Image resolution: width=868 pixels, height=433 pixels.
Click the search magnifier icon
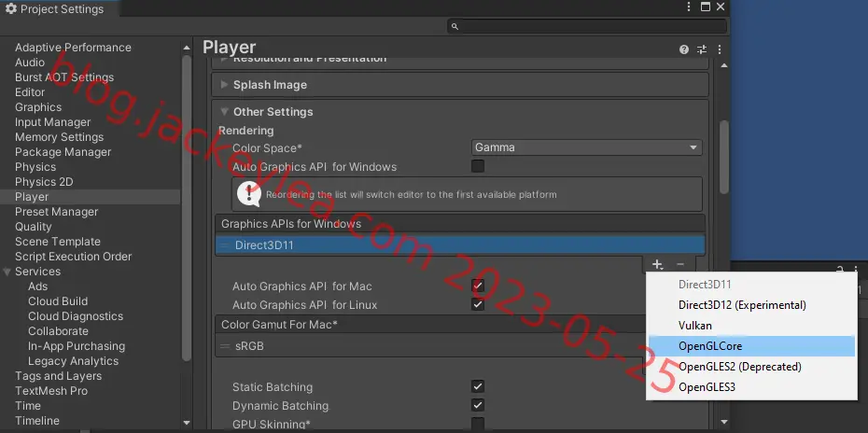(x=455, y=26)
